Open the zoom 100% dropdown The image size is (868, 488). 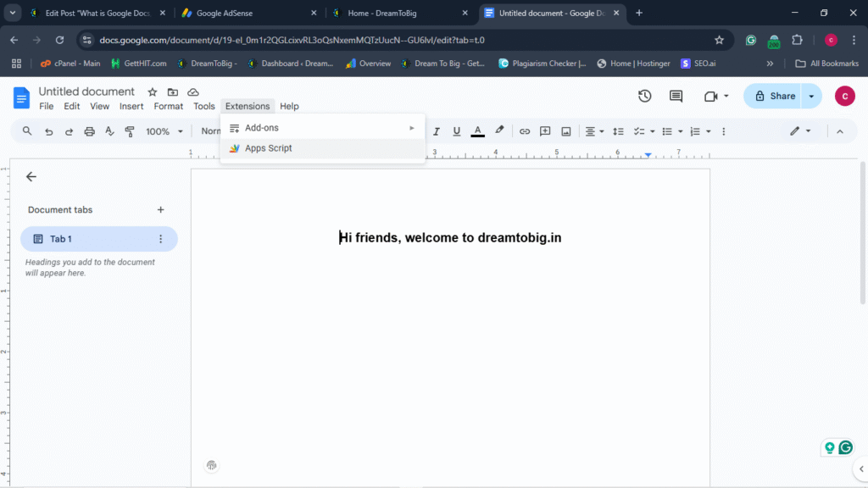tap(164, 131)
